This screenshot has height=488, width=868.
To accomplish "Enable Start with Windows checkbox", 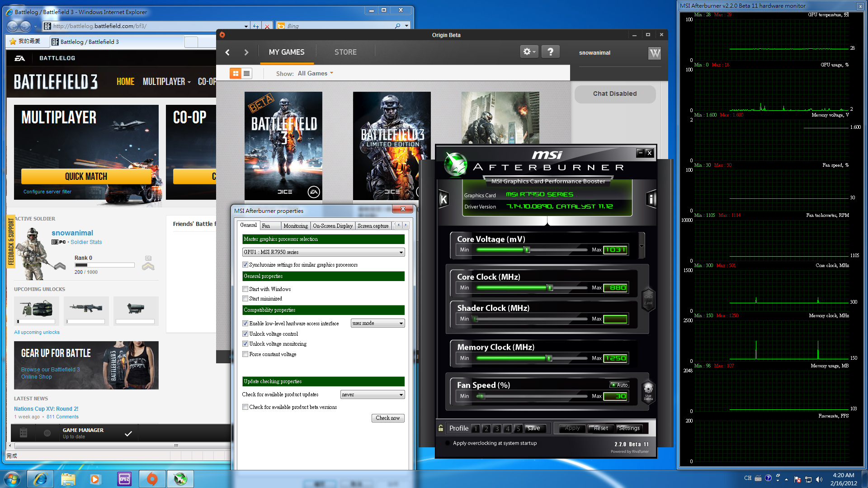I will [x=245, y=289].
